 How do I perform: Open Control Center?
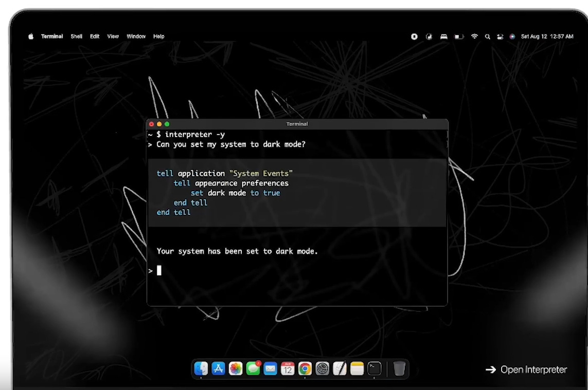[500, 36]
